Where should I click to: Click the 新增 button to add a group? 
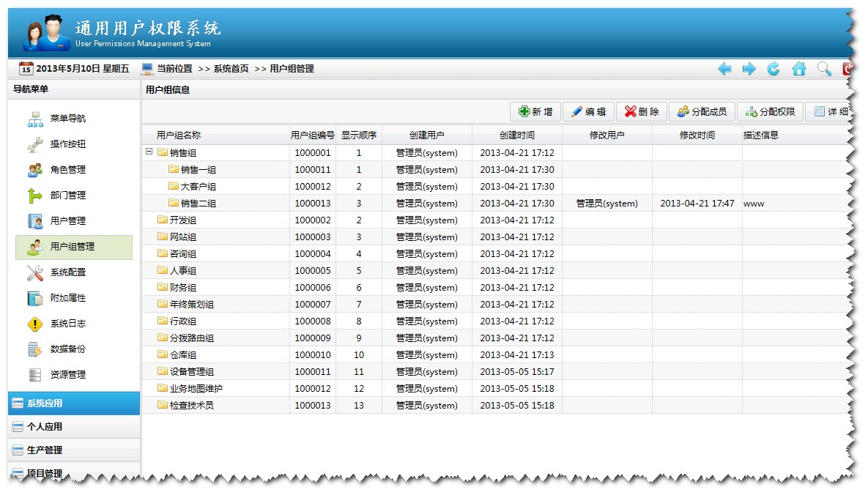[535, 111]
